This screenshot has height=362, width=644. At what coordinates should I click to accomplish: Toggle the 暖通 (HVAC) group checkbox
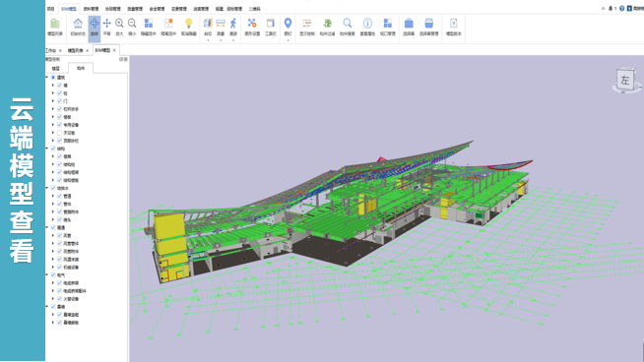[x=53, y=227]
